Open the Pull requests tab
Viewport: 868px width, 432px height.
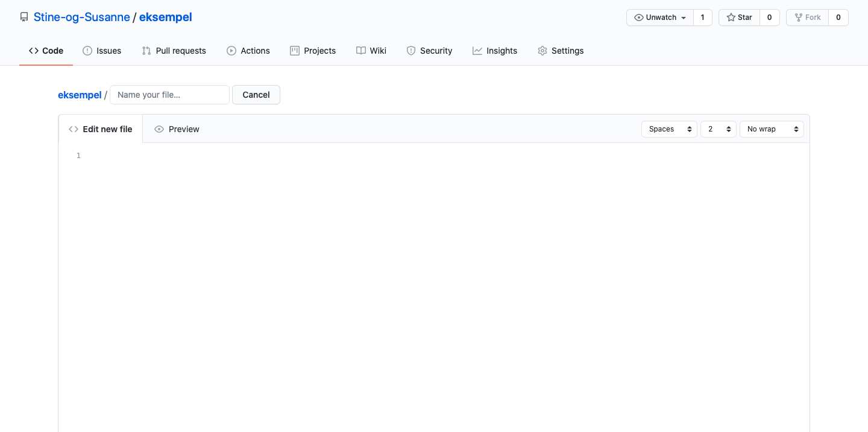(x=174, y=51)
